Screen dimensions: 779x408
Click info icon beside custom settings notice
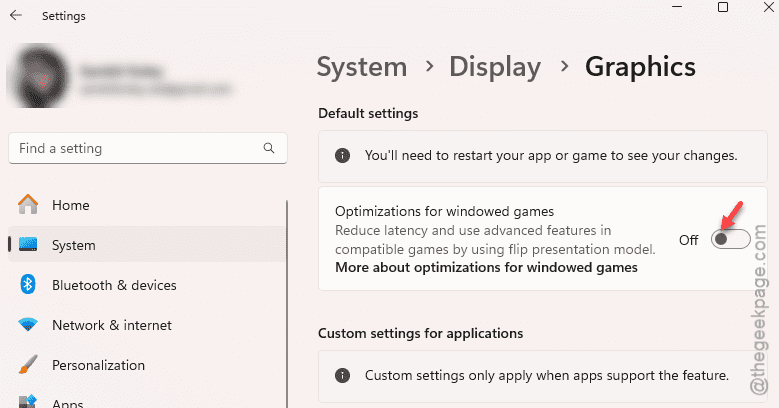342,376
